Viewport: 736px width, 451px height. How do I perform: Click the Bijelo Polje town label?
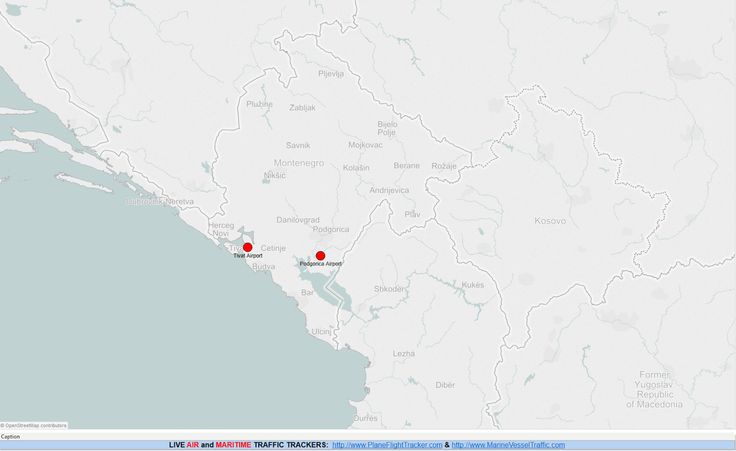tap(387, 128)
